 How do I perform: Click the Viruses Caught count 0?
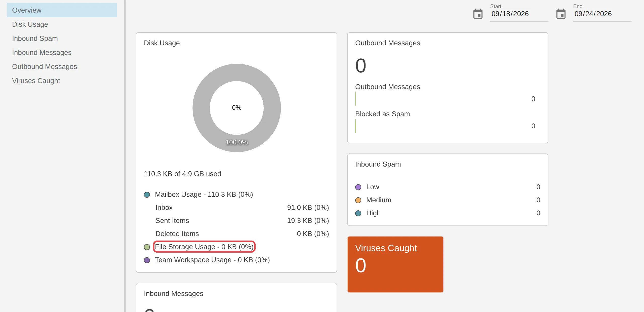(x=360, y=265)
